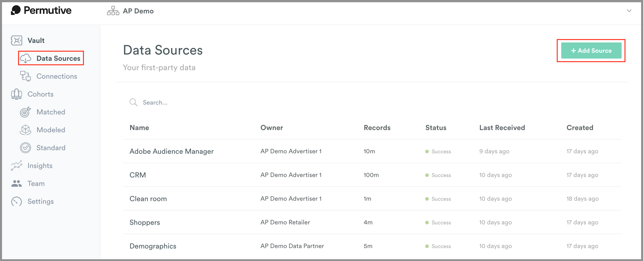The image size is (644, 261).
Task: Click the 5m records value
Action: [x=368, y=246]
